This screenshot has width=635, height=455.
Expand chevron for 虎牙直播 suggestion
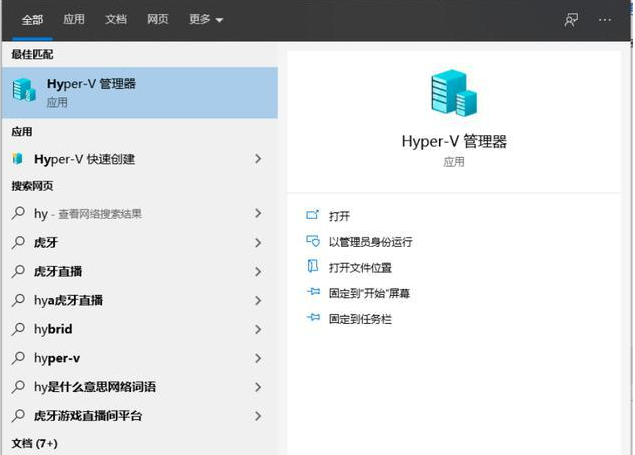tap(258, 272)
